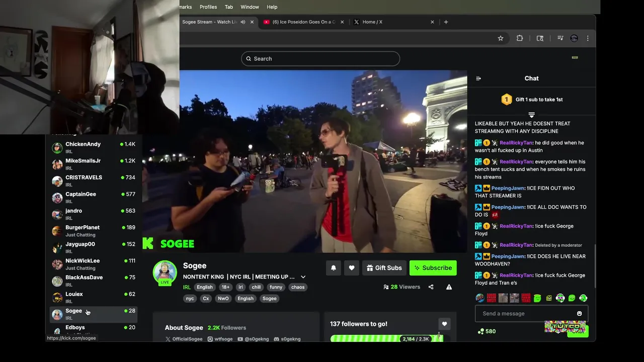The image size is (644, 362).
Task: Mute the Sogee Stream tab audio icon
Action: point(243,22)
